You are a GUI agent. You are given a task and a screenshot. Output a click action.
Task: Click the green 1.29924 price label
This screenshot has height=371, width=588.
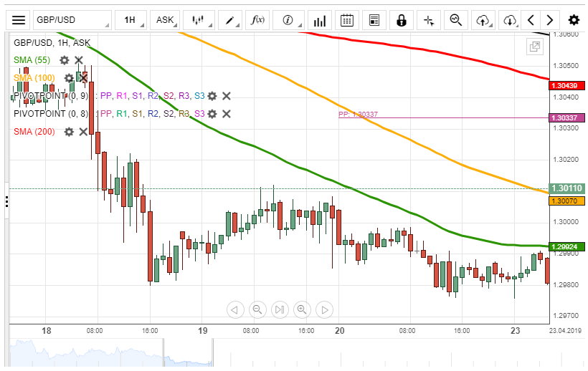pyautogui.click(x=566, y=246)
